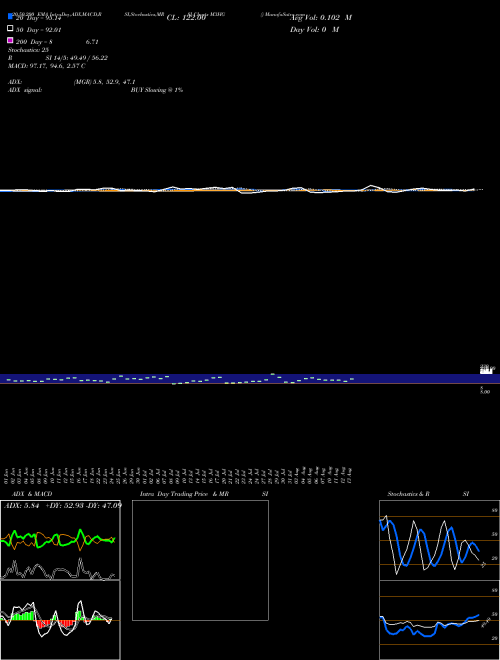500x660 pixels.
Task: Click the navy volume bar strip
Action: pos(250,378)
